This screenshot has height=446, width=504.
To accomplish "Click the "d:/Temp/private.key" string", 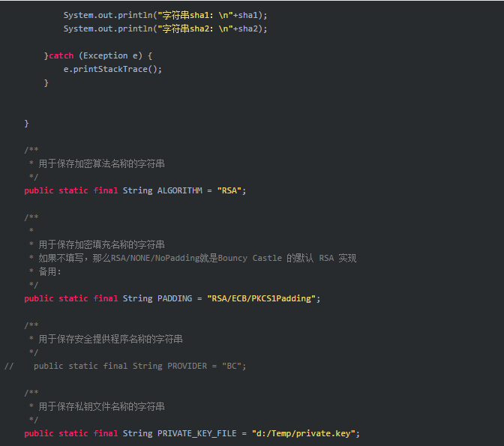I will click(304, 434).
